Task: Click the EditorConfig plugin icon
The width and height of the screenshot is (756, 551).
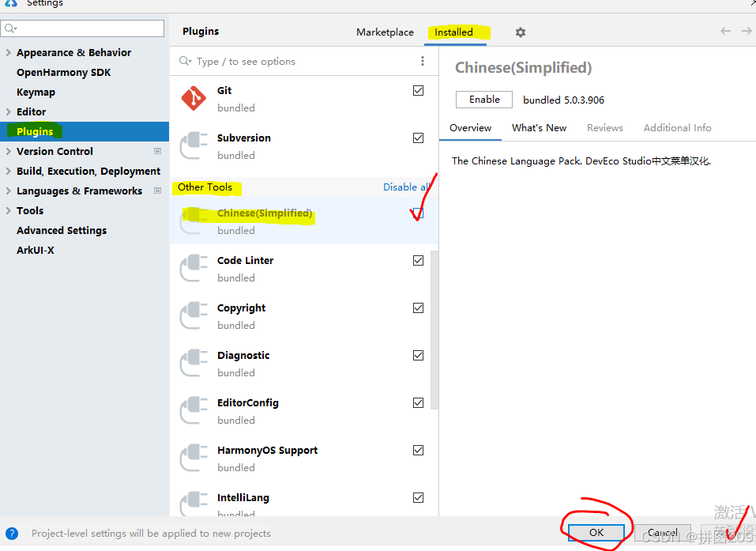Action: pos(194,410)
